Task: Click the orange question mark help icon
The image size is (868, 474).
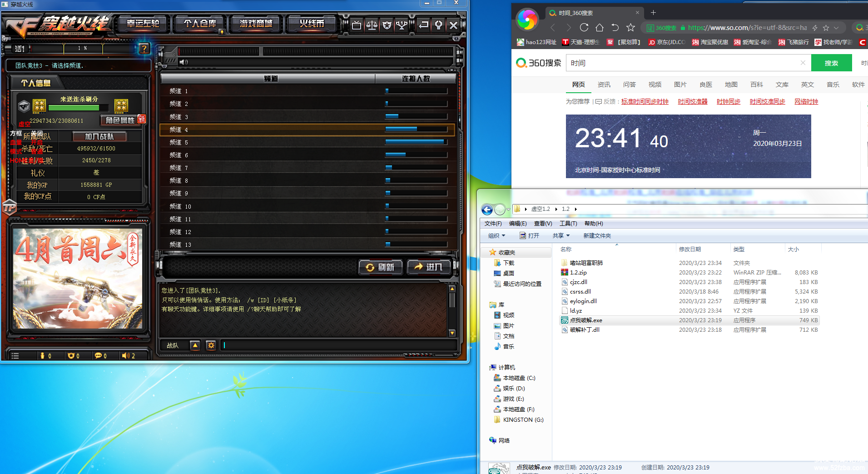Action: point(144,48)
